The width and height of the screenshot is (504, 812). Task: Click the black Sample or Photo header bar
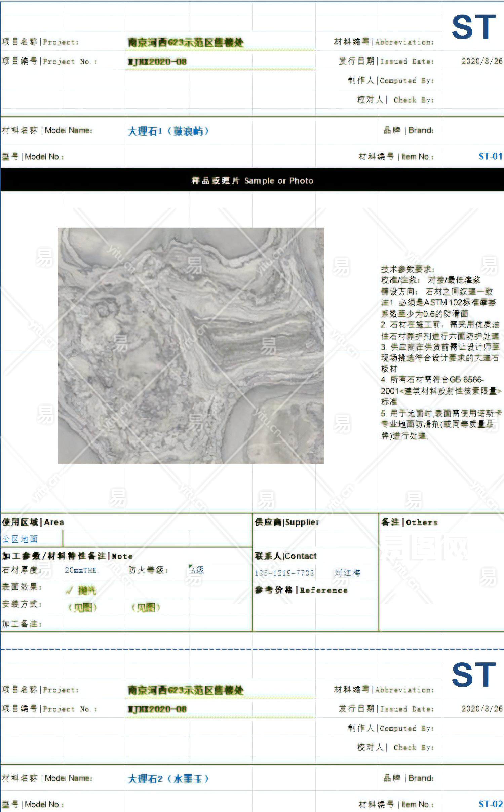(252, 181)
